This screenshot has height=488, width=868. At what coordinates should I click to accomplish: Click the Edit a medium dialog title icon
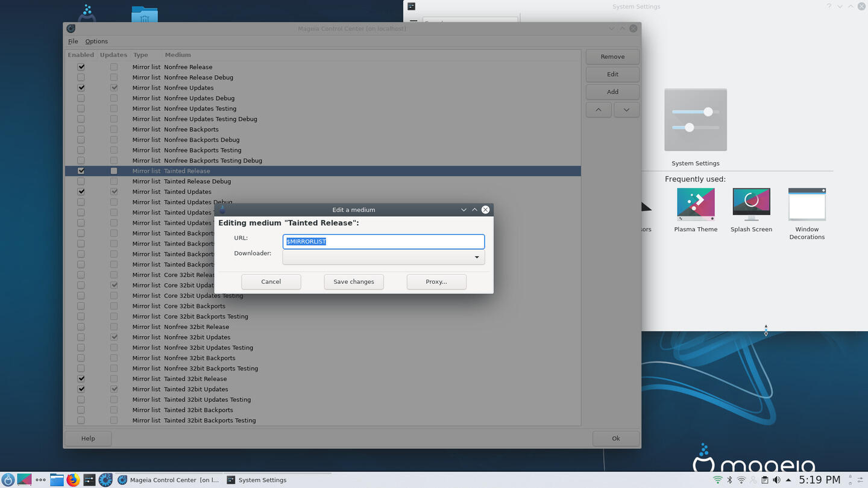[x=222, y=210]
